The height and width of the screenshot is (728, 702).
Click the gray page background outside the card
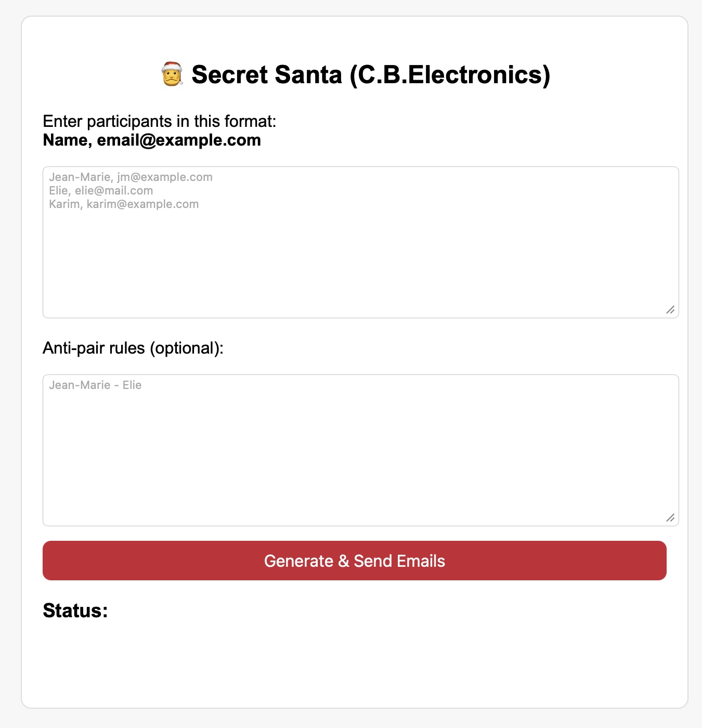[x=9, y=364]
